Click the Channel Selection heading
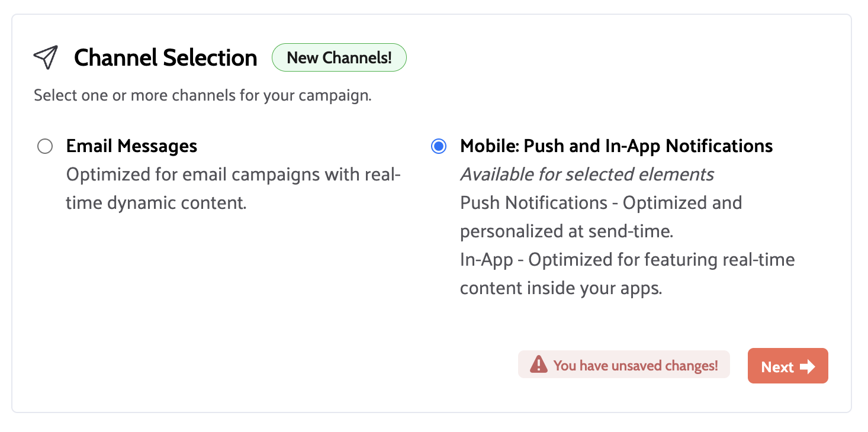The width and height of the screenshot is (868, 432). coord(165,57)
